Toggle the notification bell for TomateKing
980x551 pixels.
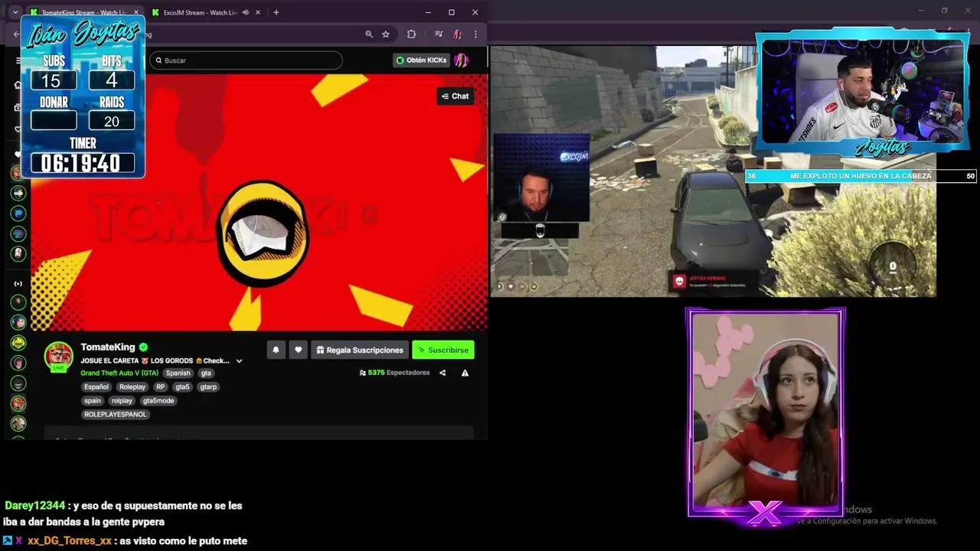click(x=276, y=350)
